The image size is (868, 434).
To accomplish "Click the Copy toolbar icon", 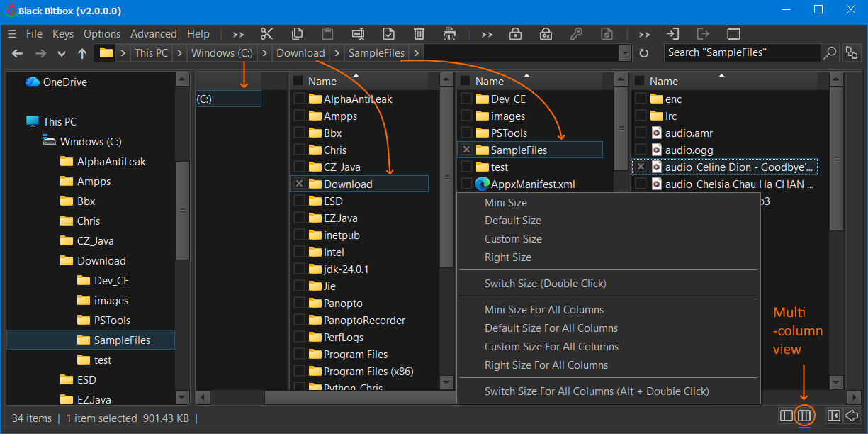I will pyautogui.click(x=298, y=33).
